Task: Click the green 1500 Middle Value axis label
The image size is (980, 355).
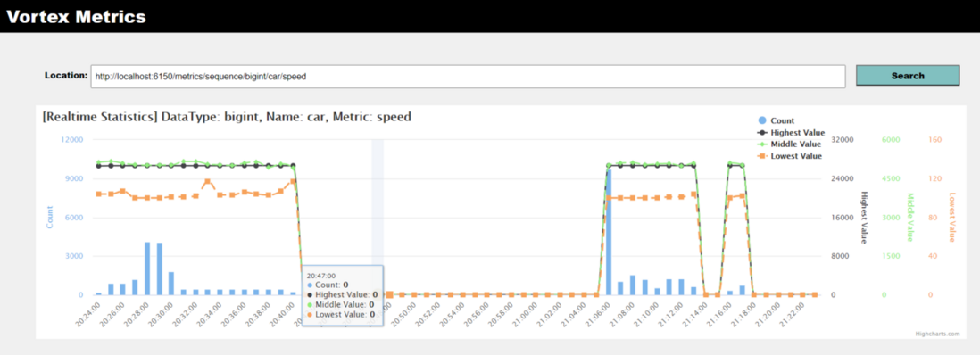Action: point(891,256)
